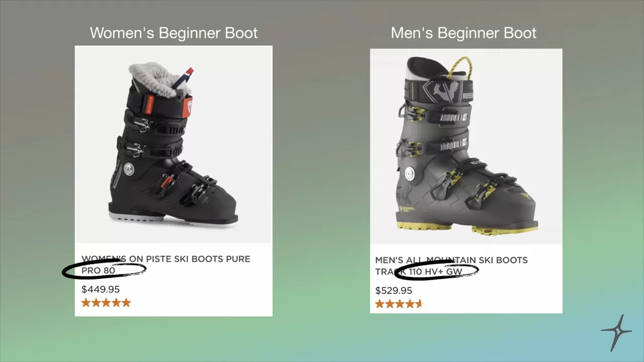This screenshot has height=362, width=644.
Task: Click the yellow pull loop on men's boot
Action: pos(460,67)
